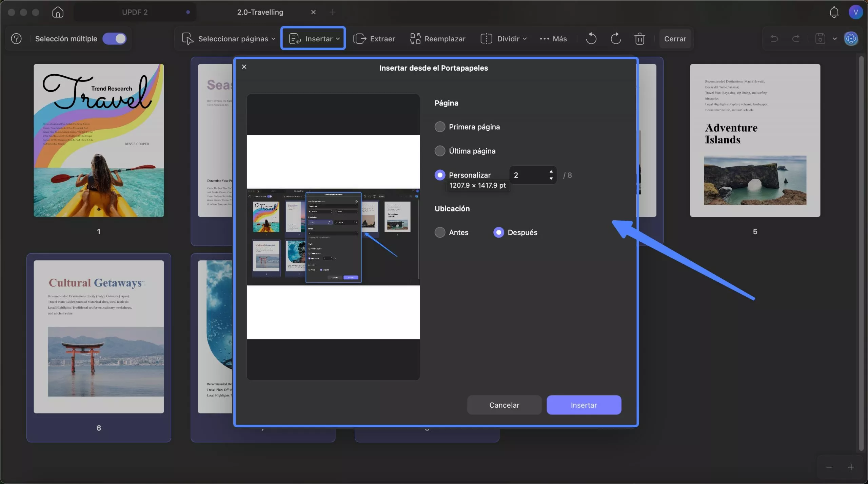The height and width of the screenshot is (484, 868).
Task: Click the Cancelar button
Action: [x=504, y=405]
